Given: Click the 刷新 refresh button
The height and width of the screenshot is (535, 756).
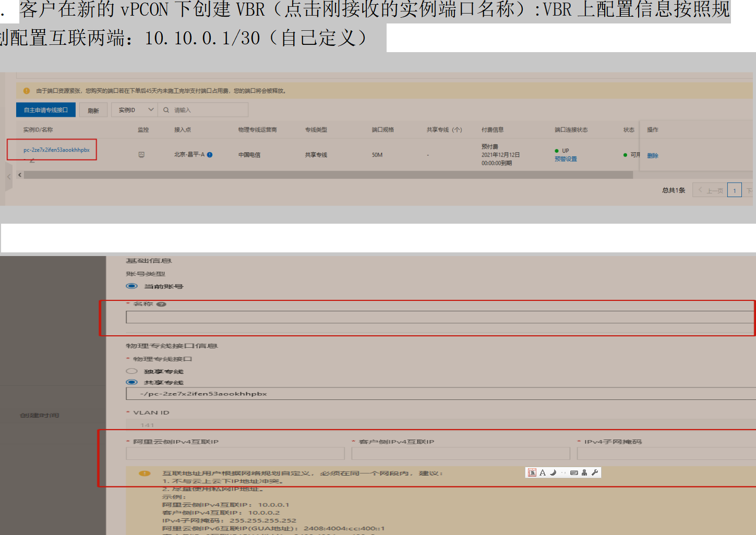Looking at the screenshot, I should pyautogui.click(x=93, y=110).
